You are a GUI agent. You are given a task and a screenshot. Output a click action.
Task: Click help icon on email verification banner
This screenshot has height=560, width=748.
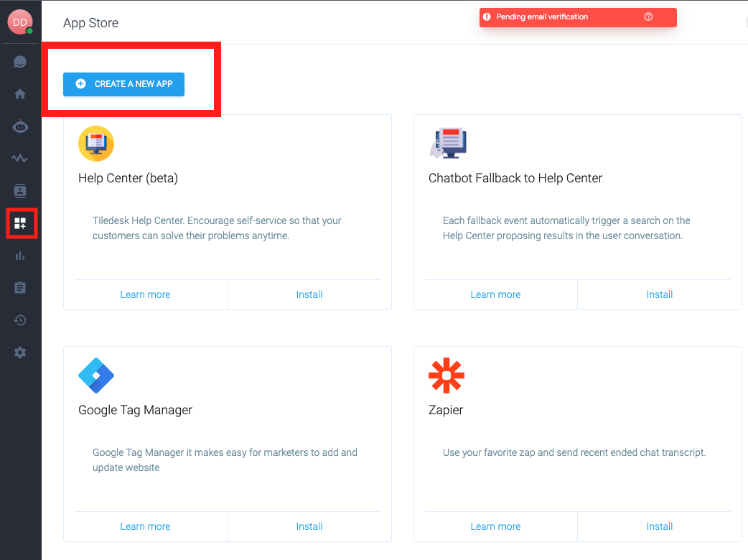point(648,17)
